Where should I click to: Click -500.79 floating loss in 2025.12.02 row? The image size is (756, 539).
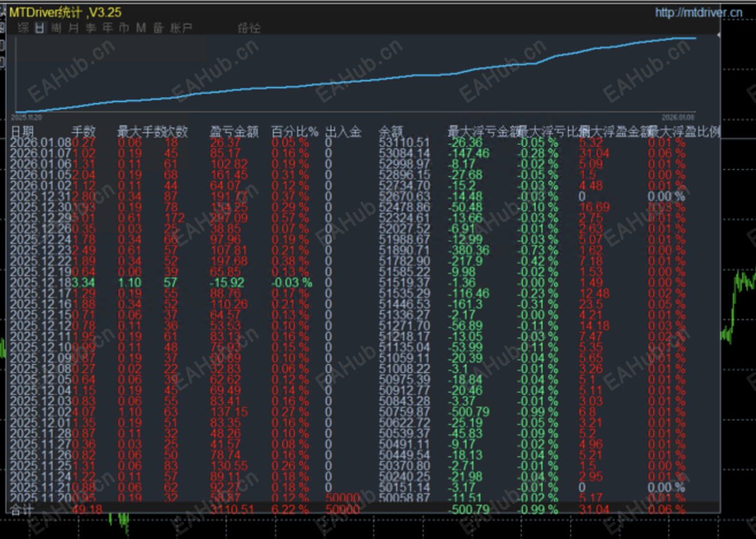coord(469,412)
